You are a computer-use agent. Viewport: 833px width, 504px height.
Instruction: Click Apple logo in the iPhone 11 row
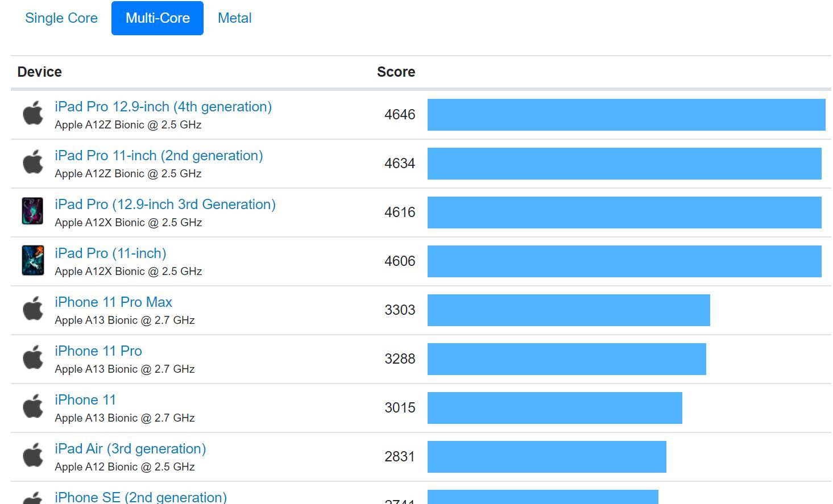click(x=33, y=406)
